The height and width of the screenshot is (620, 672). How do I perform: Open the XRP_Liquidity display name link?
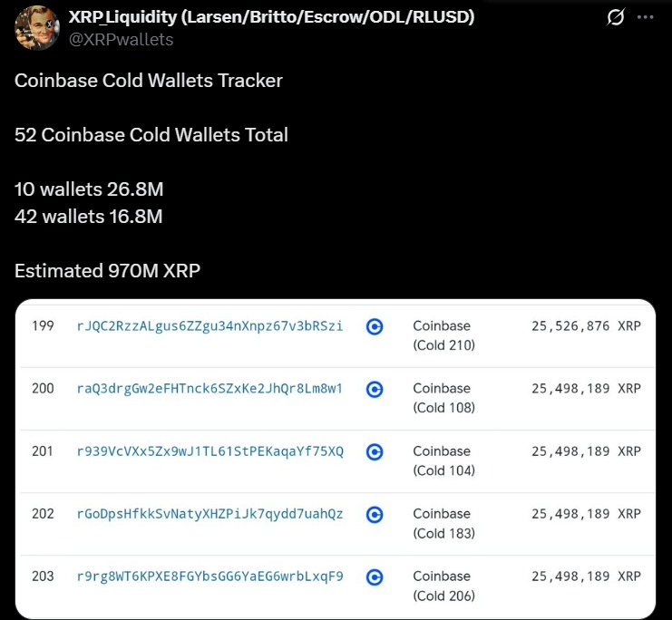click(x=271, y=16)
